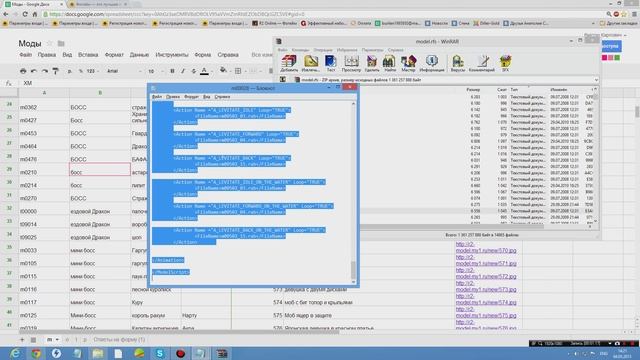The height and width of the screenshot is (360, 640).
Task: Open the 123 number format dropdown
Action: point(93,71)
